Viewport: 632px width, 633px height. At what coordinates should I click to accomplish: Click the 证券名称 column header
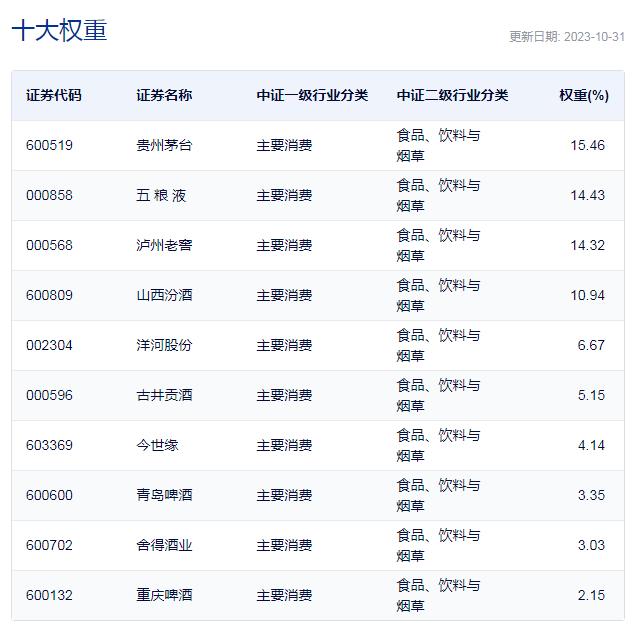164,95
